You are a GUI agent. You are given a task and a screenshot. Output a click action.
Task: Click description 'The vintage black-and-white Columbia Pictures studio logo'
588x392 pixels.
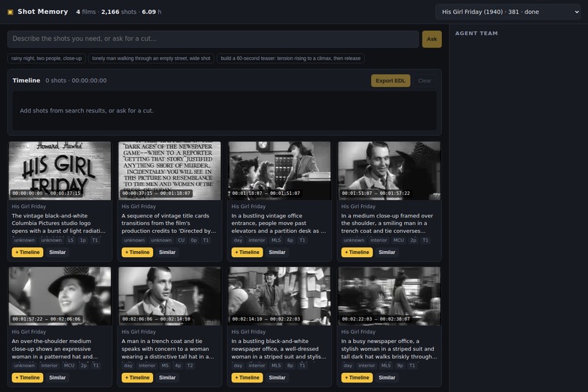tap(58, 223)
